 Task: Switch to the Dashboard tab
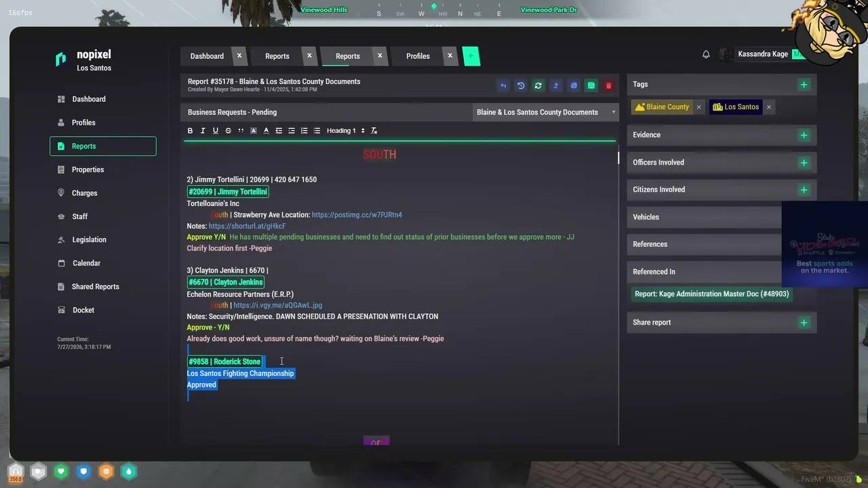pos(207,56)
